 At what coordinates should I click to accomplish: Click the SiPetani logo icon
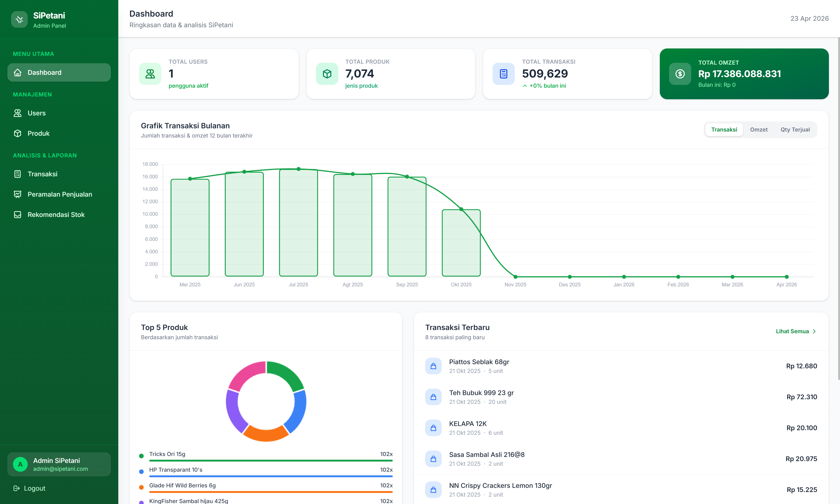pos(19,19)
